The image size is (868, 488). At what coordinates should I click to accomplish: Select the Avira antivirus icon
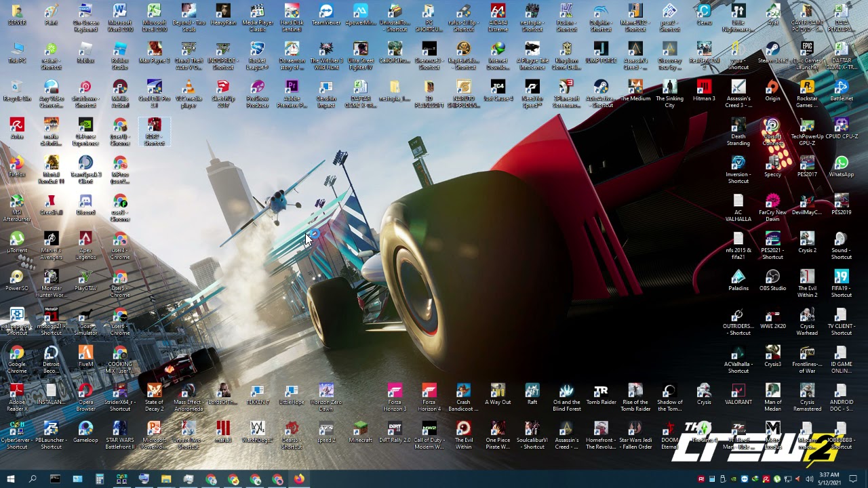pyautogui.click(x=17, y=129)
